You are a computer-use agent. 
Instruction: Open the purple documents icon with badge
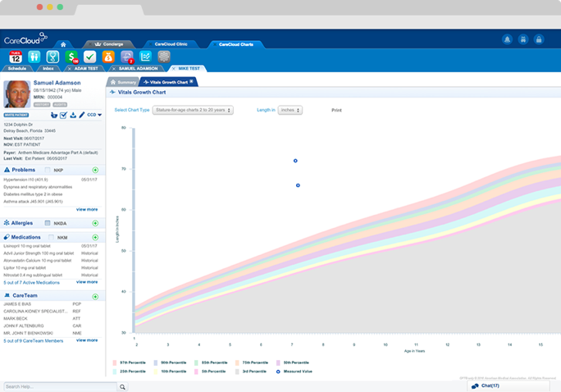[x=127, y=57]
